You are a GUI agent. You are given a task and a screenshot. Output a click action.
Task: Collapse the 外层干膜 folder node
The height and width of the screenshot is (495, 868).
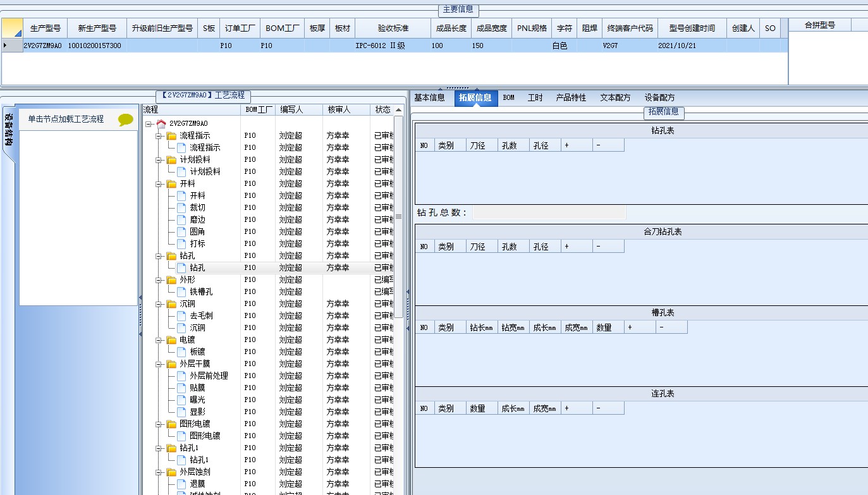pyautogui.click(x=159, y=364)
